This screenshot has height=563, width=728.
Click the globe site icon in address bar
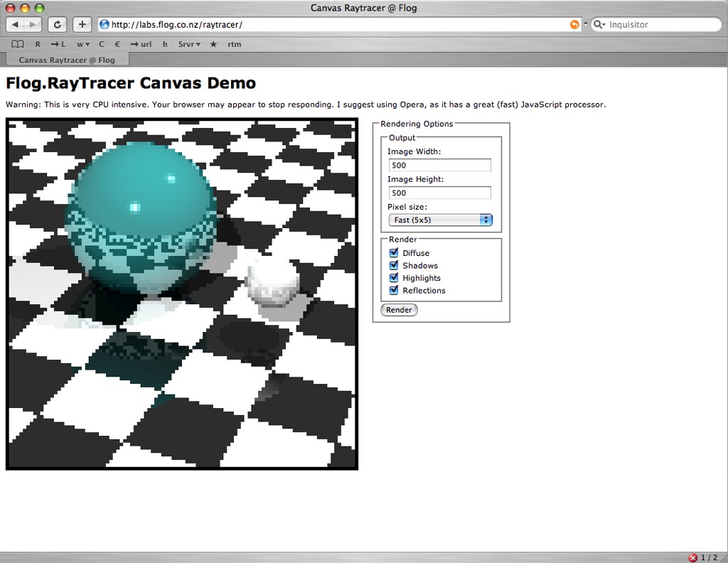pyautogui.click(x=105, y=25)
